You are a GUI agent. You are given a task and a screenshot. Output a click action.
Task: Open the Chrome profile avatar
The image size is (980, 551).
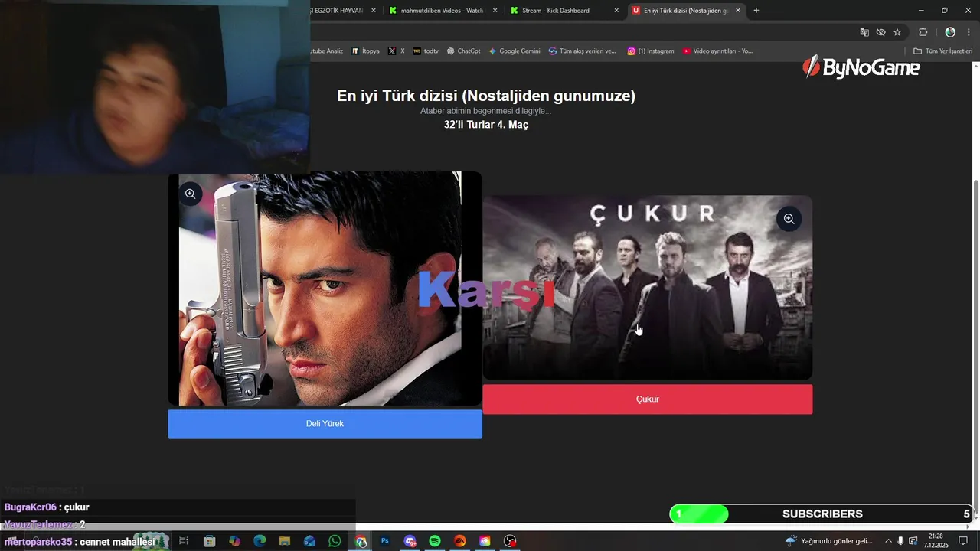pos(950,32)
